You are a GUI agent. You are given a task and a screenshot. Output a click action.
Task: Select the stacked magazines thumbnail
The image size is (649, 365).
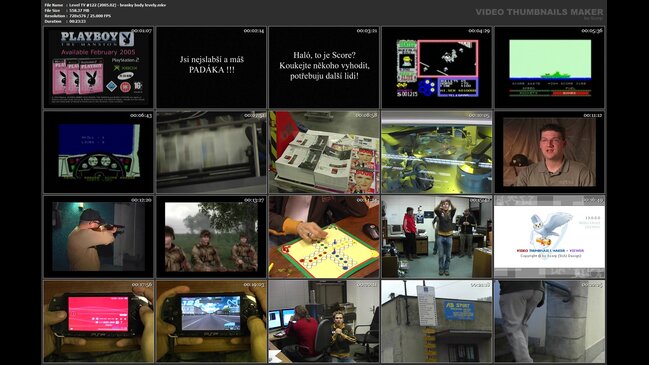324,152
